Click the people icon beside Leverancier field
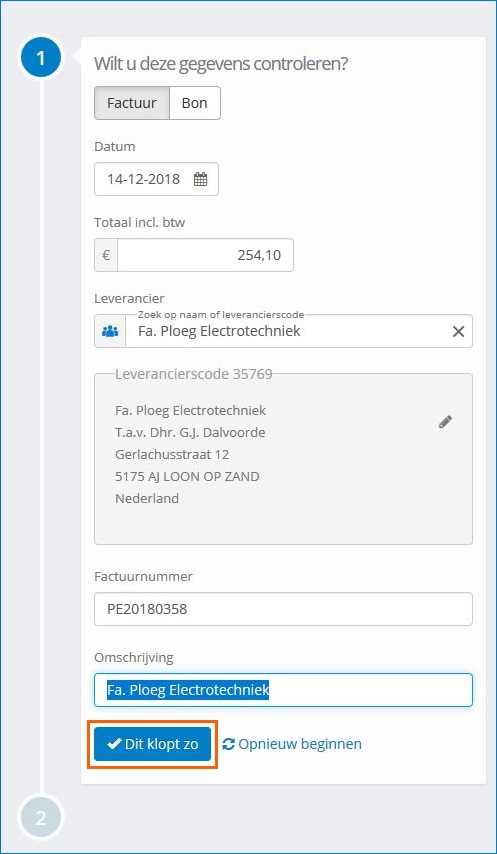This screenshot has height=854, width=497. point(110,331)
